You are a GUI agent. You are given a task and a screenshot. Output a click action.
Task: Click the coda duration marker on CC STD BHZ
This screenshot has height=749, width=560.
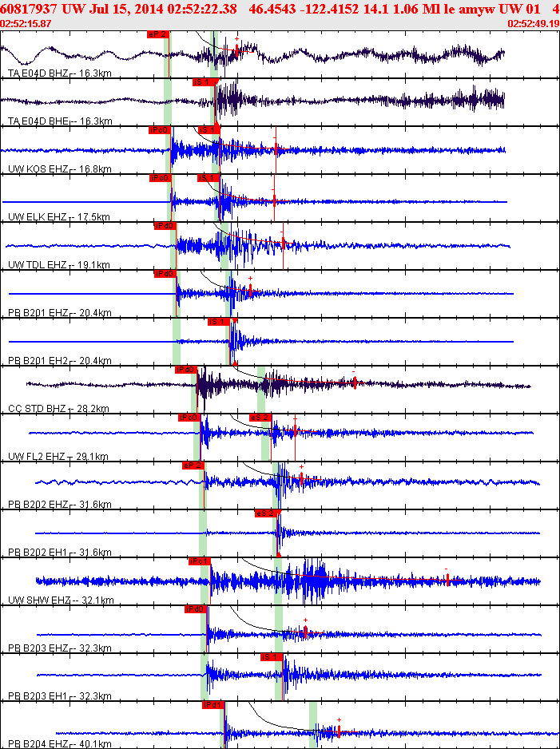pos(355,382)
